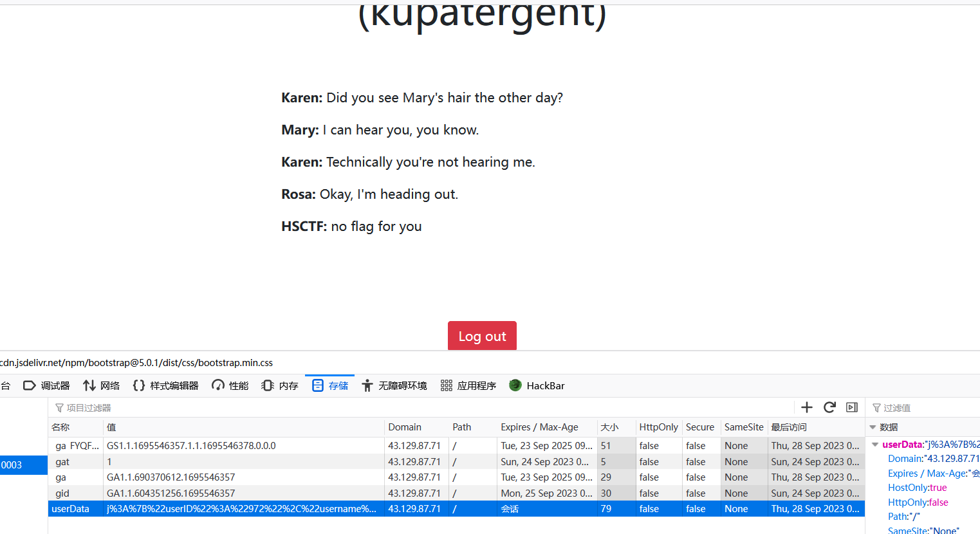Switch to 无障碍环境 accessibility tab
The width and height of the screenshot is (980, 534).
tap(394, 385)
